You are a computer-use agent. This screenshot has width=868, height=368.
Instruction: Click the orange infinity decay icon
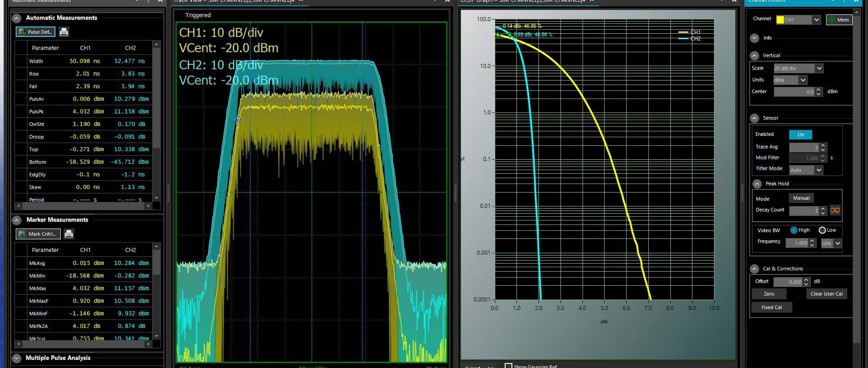point(835,211)
